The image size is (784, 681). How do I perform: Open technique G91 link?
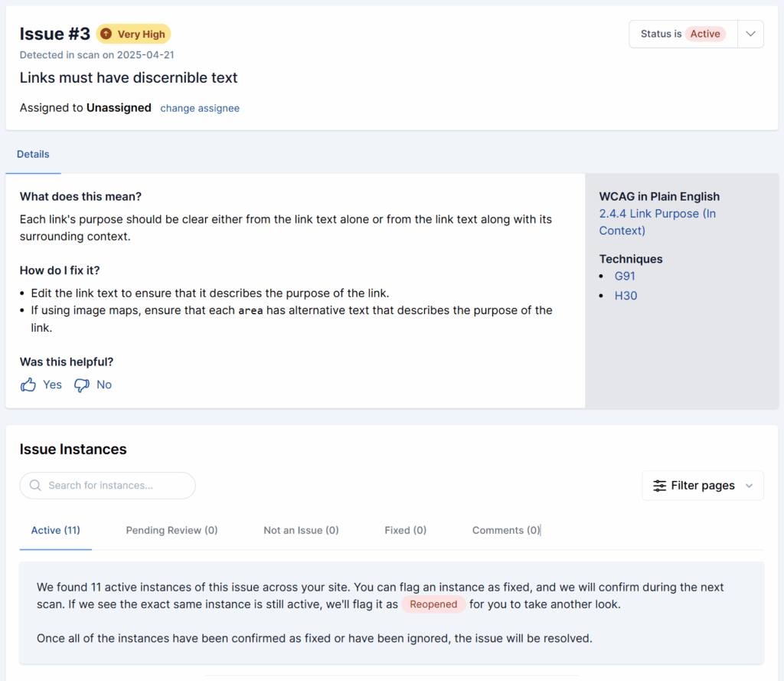click(625, 277)
